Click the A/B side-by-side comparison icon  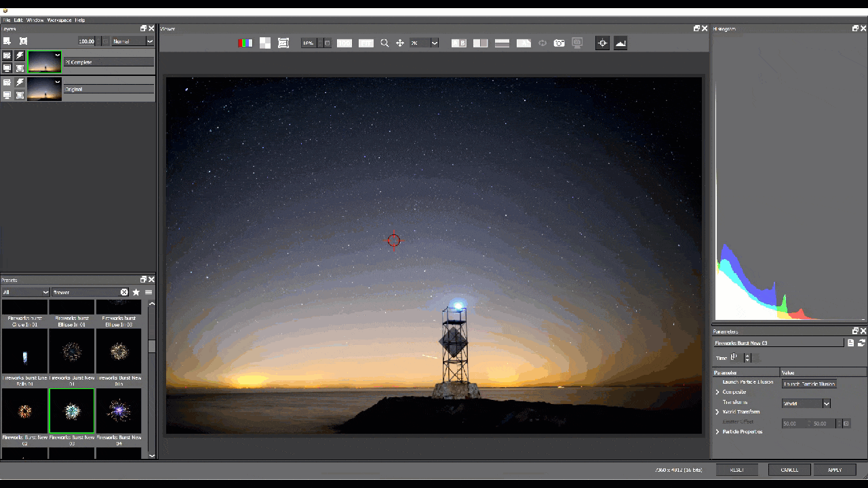pos(459,43)
